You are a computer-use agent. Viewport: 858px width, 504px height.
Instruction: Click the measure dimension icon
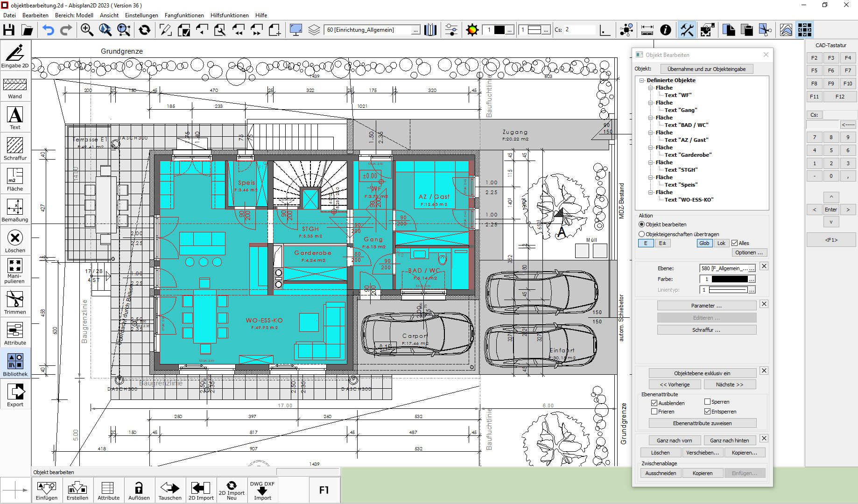point(647,30)
